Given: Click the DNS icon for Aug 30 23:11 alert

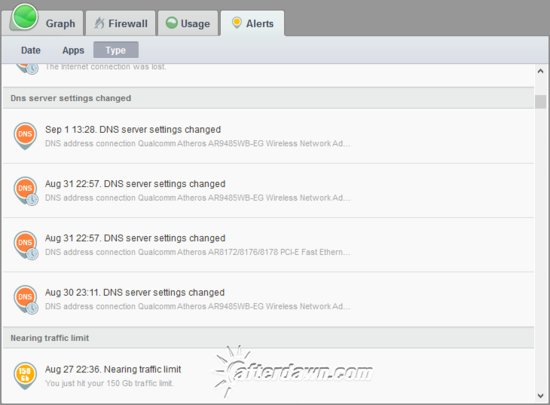Looking at the screenshot, I should [26, 299].
